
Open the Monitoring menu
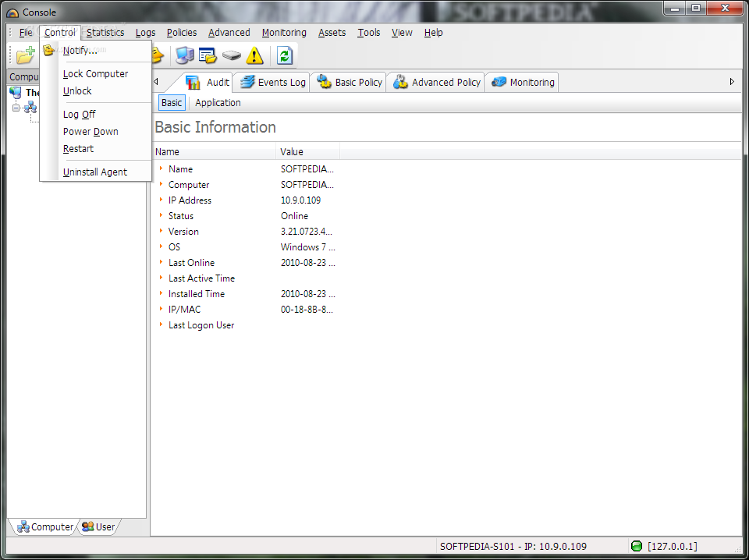(x=284, y=33)
